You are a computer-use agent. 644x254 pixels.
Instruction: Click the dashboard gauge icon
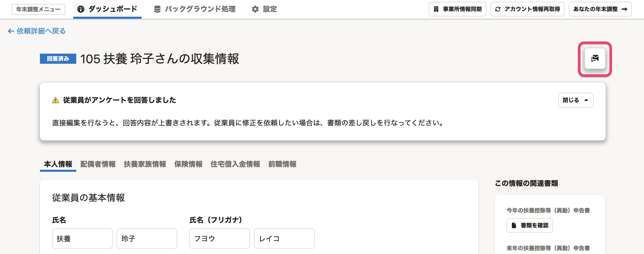(81, 9)
